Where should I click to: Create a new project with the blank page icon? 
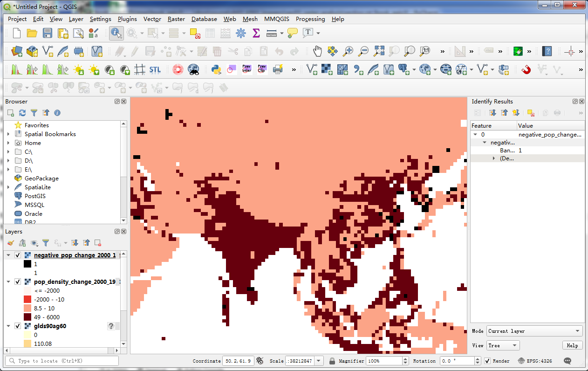tap(17, 33)
